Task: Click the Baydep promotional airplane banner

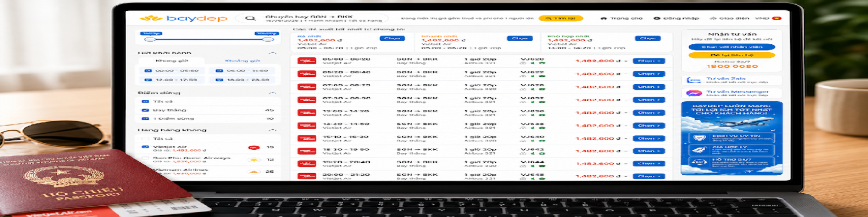Action: [732, 138]
